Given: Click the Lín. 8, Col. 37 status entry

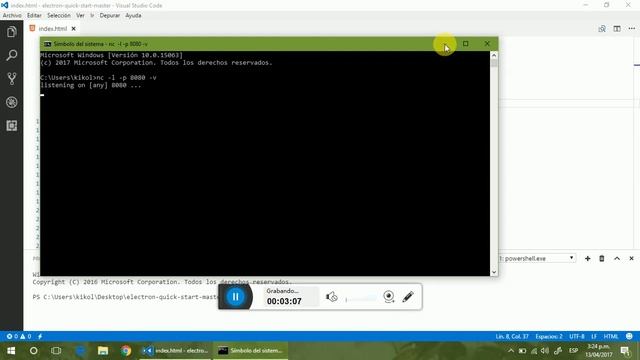Looking at the screenshot, I should tap(512, 336).
